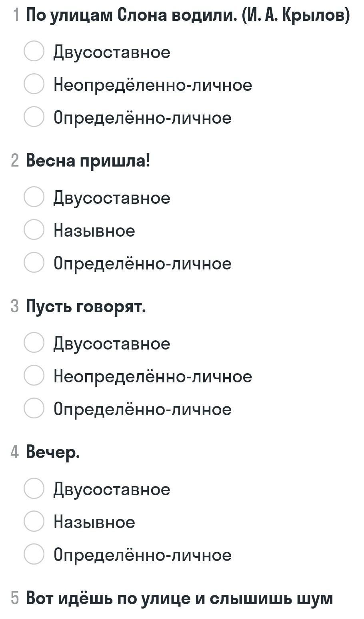Image resolution: width=364 pixels, height=619 pixels.
Task: Select 'Двусоставное' for 'Пусть говорят.'
Action: (x=34, y=343)
